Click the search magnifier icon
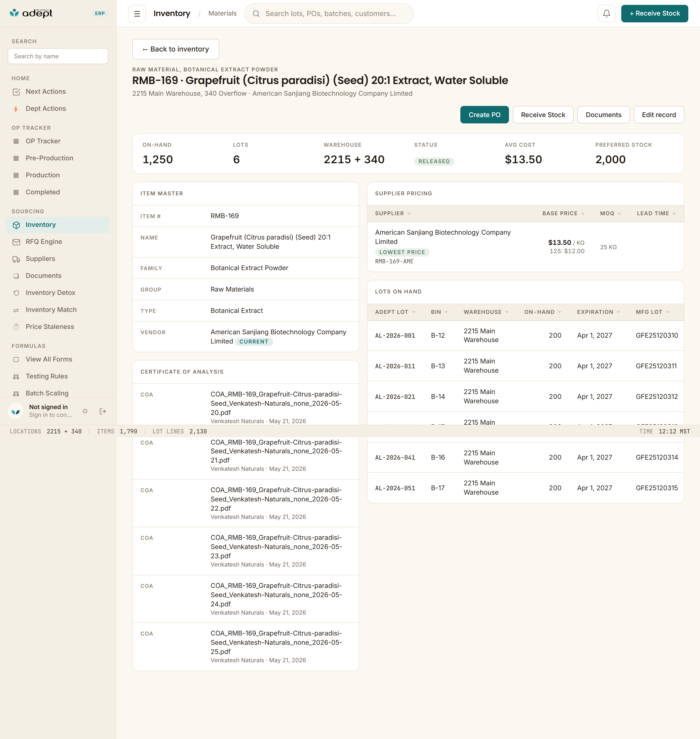The height and width of the screenshot is (739, 700). (256, 14)
